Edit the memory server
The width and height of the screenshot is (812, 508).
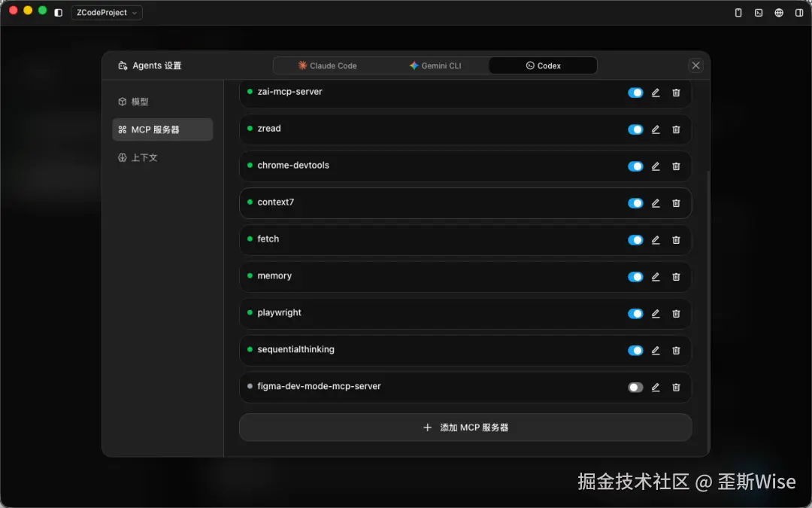pyautogui.click(x=656, y=277)
